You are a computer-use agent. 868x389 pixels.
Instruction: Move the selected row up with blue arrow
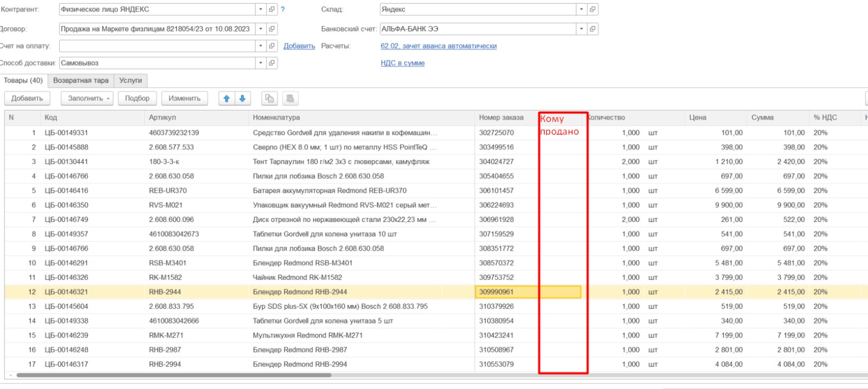click(227, 98)
